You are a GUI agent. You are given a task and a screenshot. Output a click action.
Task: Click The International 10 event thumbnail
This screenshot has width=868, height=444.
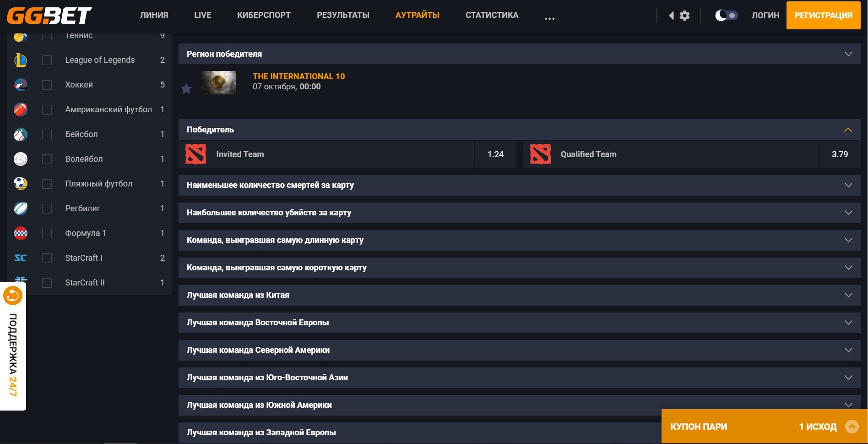click(x=219, y=82)
